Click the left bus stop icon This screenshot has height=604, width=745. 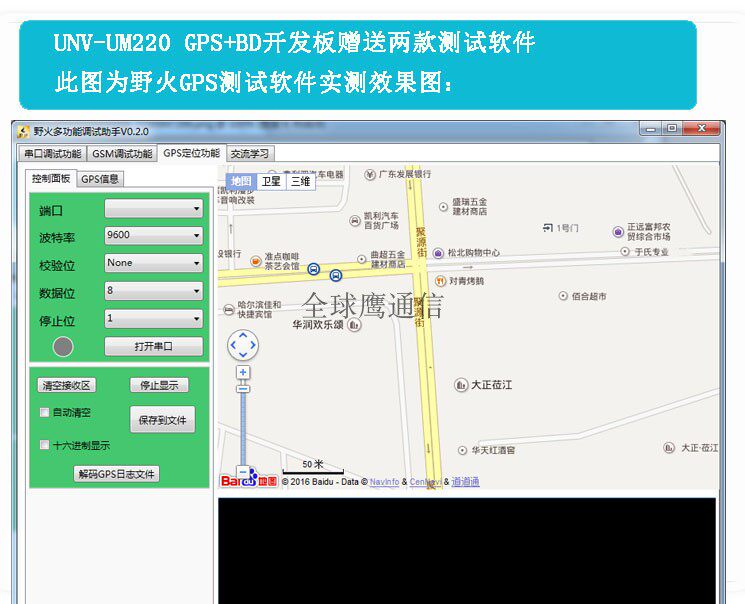[314, 269]
